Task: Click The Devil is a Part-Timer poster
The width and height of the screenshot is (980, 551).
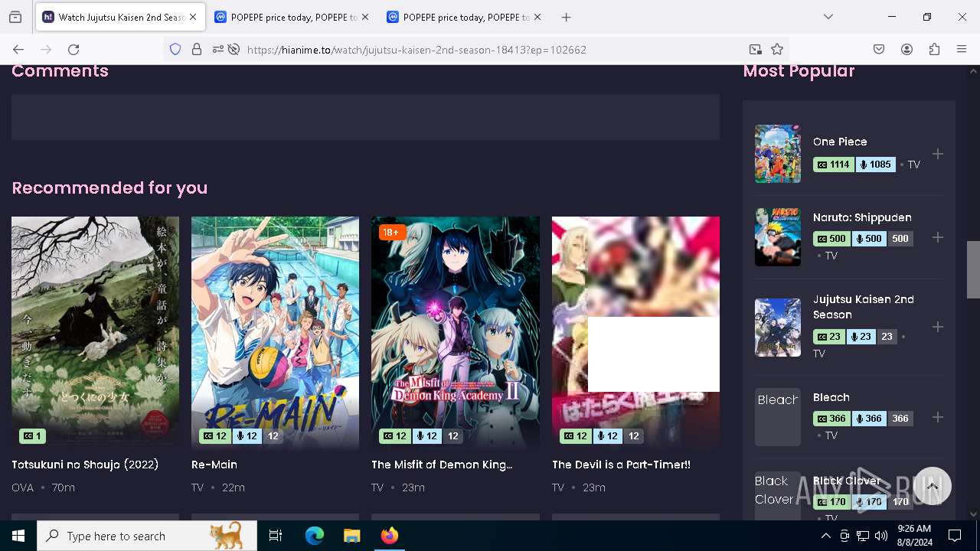Action: pyautogui.click(x=635, y=333)
